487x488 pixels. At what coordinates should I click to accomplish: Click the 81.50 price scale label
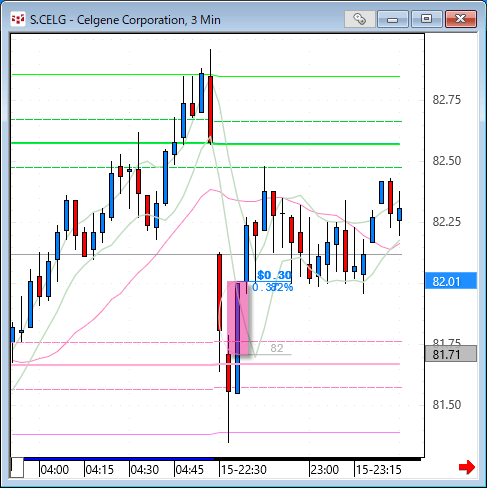point(446,405)
